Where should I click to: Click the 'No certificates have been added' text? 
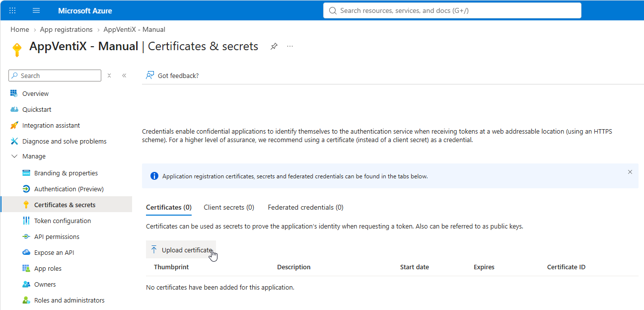click(220, 287)
